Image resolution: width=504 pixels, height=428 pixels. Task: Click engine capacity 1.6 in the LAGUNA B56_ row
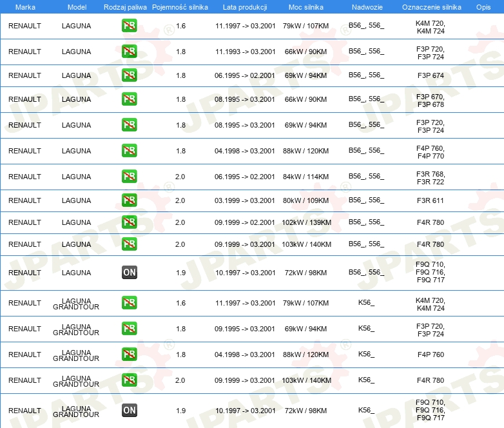tap(180, 26)
